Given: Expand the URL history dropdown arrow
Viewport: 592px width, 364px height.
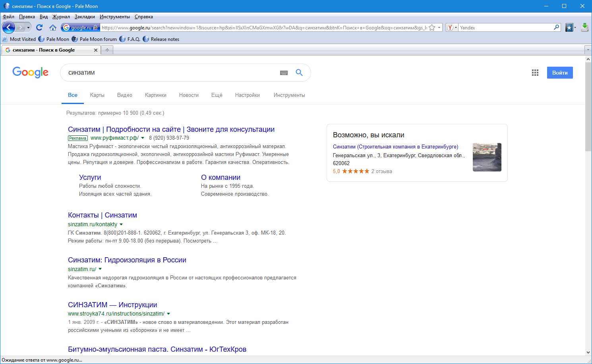Looking at the screenshot, I should click(x=439, y=28).
